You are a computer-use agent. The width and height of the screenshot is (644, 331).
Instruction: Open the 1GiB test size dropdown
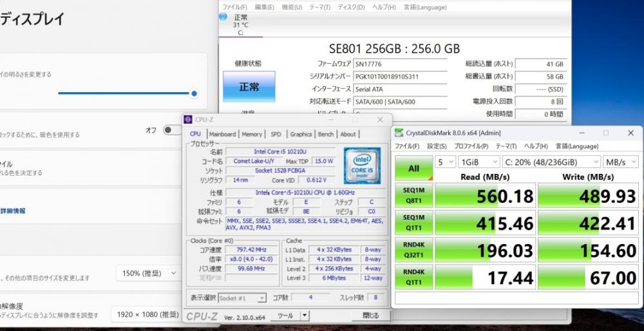[479, 162]
